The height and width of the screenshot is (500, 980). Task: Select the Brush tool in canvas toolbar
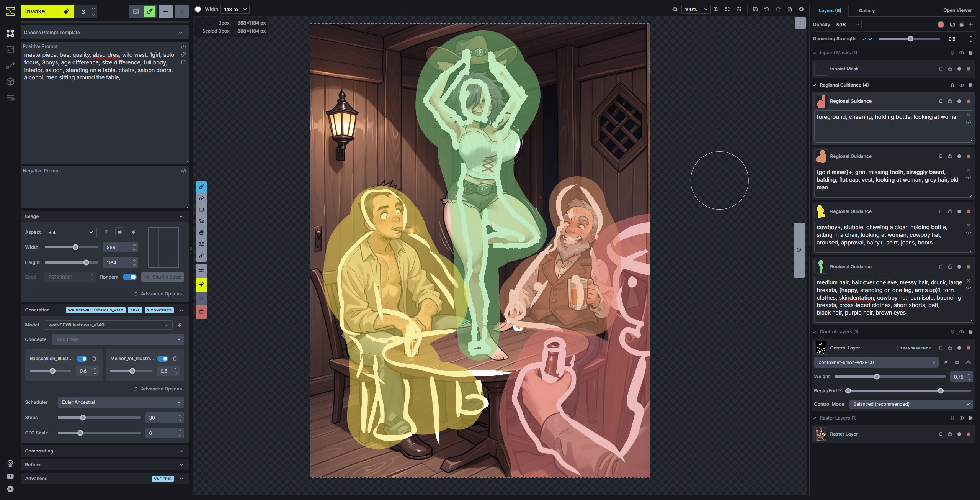201,187
